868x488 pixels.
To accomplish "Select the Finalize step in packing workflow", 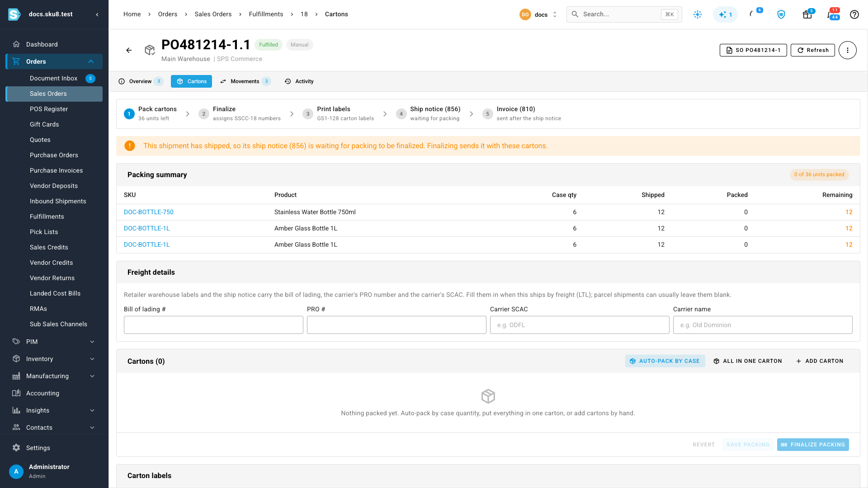I will pos(240,114).
